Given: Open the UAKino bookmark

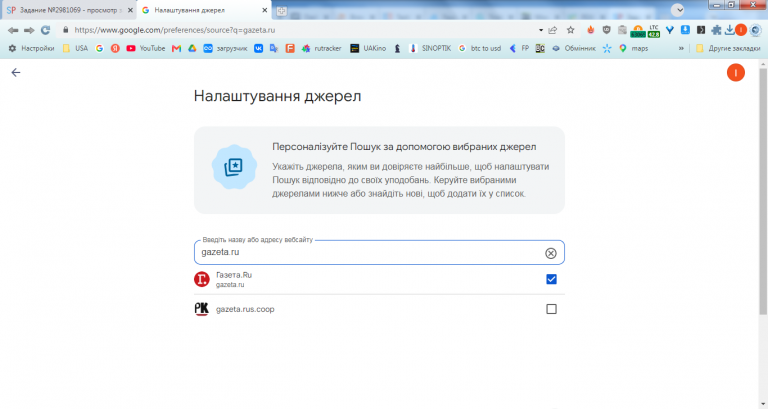Looking at the screenshot, I should pyautogui.click(x=368, y=48).
